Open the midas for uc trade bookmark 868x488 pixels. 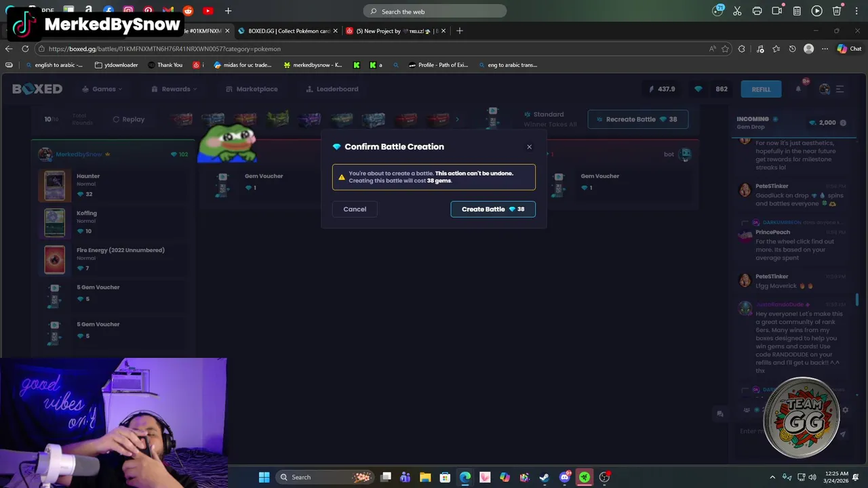point(243,65)
